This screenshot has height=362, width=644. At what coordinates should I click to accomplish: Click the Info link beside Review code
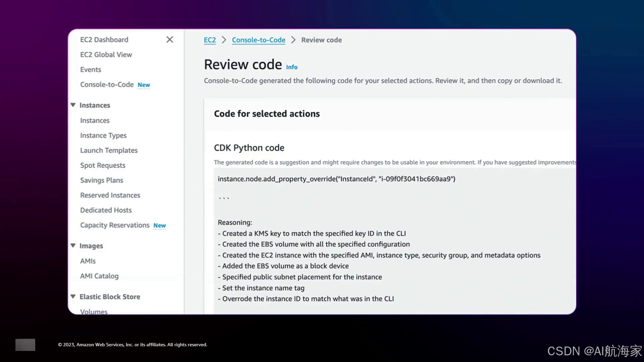pyautogui.click(x=291, y=67)
